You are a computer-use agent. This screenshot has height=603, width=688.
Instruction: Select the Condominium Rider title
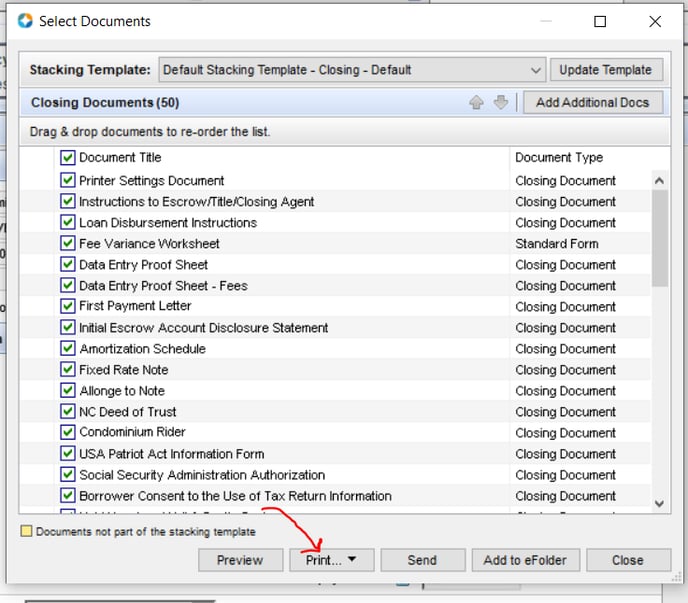(x=133, y=432)
